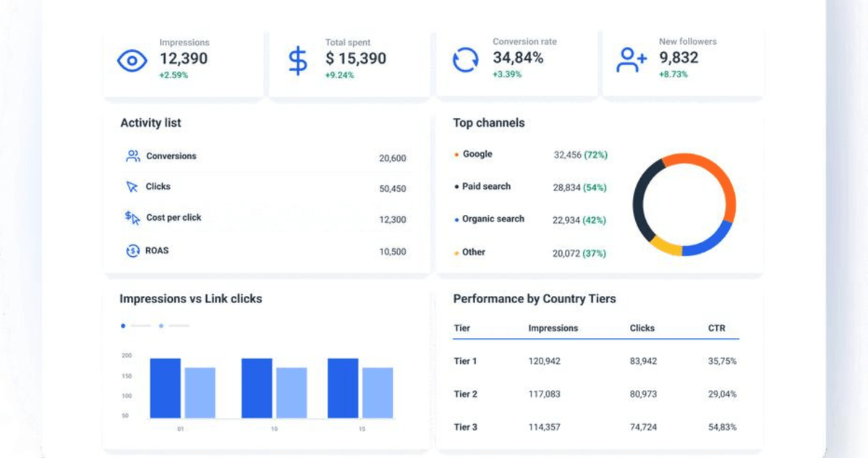
Task: Sort table by Impressions column header
Action: (x=553, y=328)
